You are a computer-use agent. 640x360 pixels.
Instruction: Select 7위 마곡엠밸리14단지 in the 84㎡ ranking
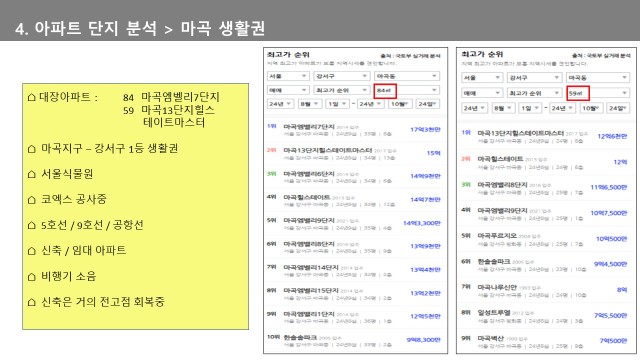point(354,270)
